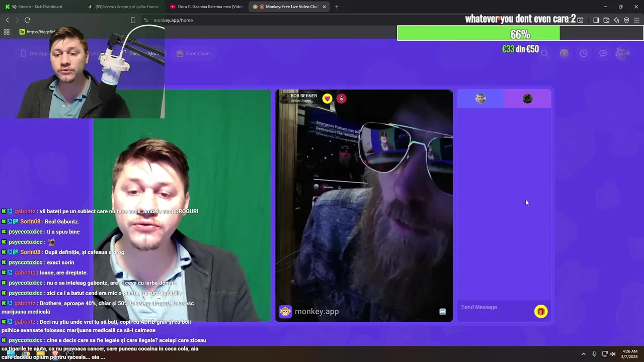Image resolution: width=644 pixels, height=362 pixels.
Task: Open Monkey search with the magnifier icon
Action: click(x=544, y=53)
